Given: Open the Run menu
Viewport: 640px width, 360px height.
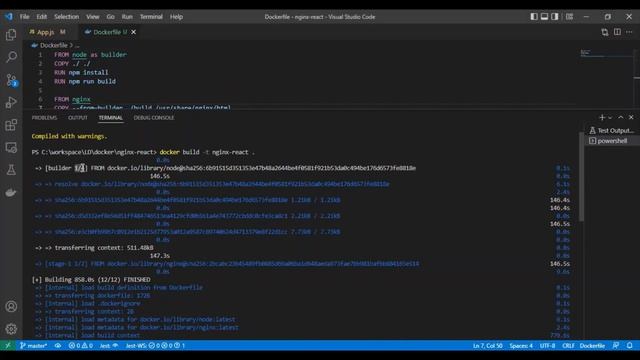Looking at the screenshot, I should pyautogui.click(x=127, y=17).
